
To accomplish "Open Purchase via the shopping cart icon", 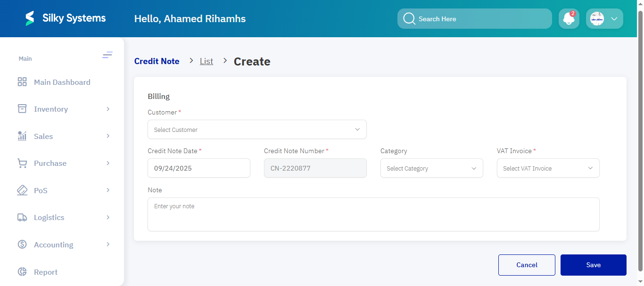I will point(22,163).
